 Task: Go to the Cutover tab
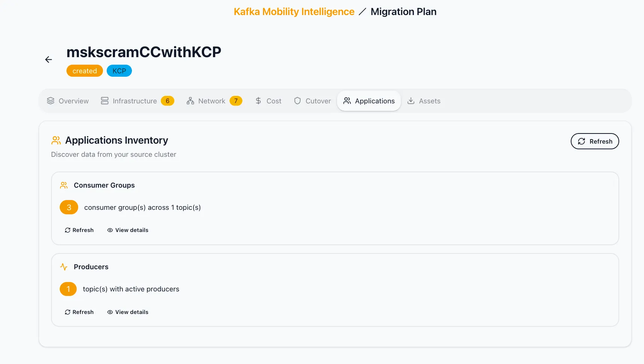click(x=313, y=101)
